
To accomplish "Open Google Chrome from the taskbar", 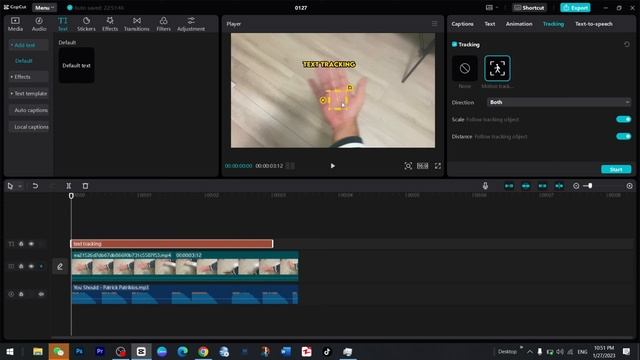I will 203,351.
